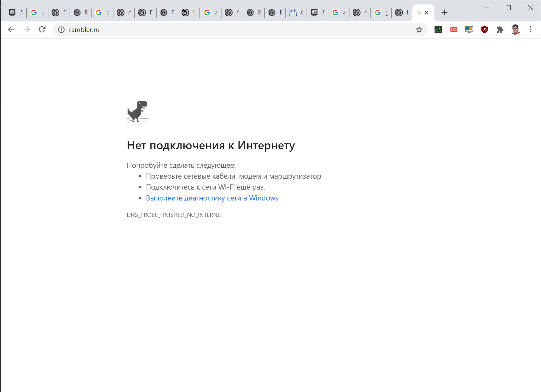Click the forward navigation arrow
The height and width of the screenshot is (392, 541).
point(27,30)
